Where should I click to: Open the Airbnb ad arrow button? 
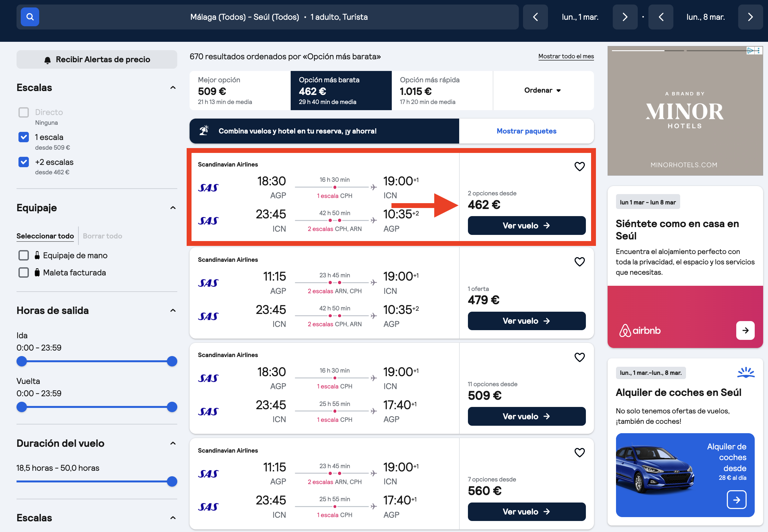[745, 330]
